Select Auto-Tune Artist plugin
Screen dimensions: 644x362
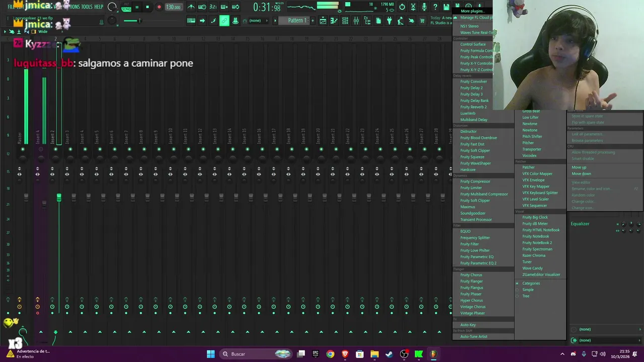pyautogui.click(x=474, y=336)
